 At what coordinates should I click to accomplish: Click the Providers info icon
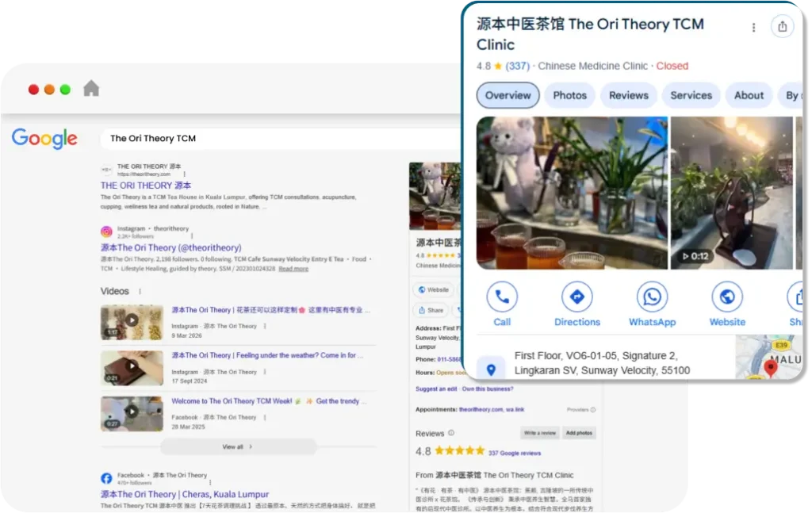(593, 409)
